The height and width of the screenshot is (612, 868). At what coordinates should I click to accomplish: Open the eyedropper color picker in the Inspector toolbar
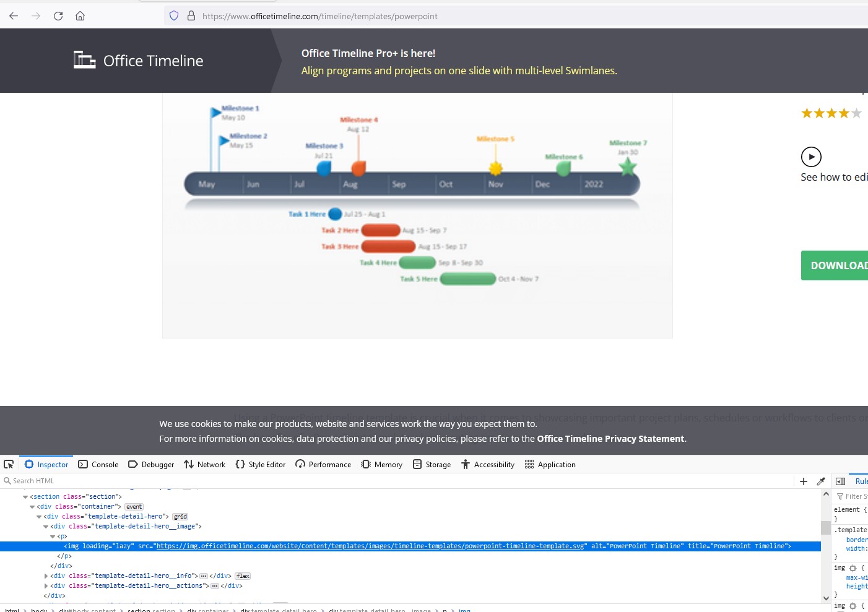tap(822, 481)
